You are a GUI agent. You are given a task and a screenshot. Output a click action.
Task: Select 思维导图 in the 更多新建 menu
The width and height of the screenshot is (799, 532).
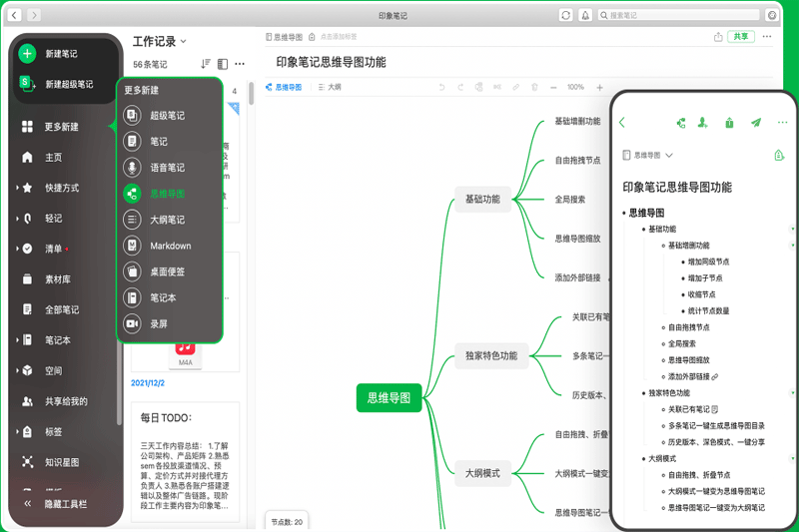pos(167,194)
